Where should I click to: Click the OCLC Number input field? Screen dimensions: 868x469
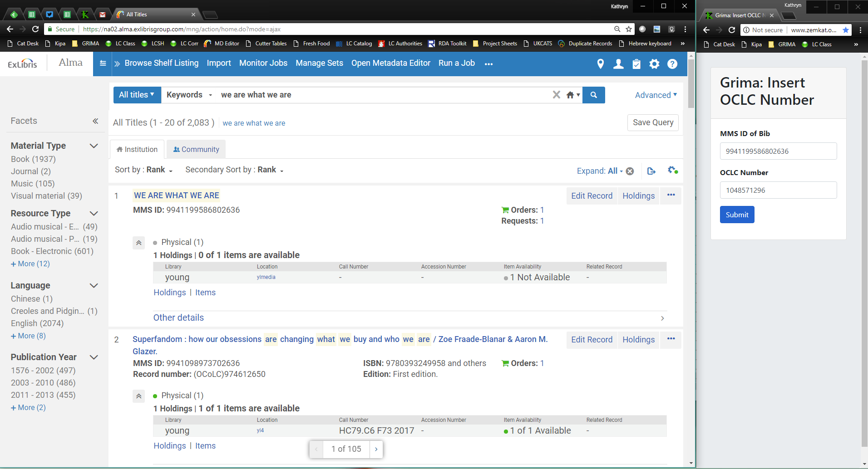[x=778, y=190]
